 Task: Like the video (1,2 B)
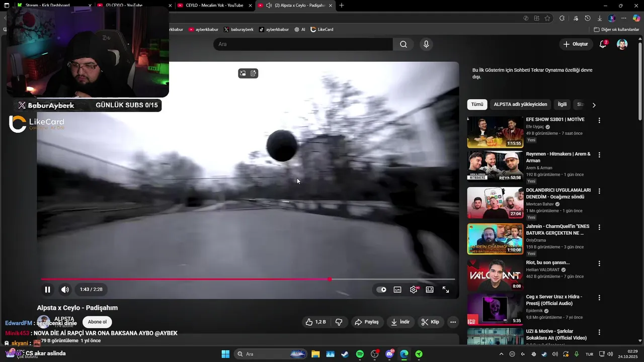coord(315,322)
